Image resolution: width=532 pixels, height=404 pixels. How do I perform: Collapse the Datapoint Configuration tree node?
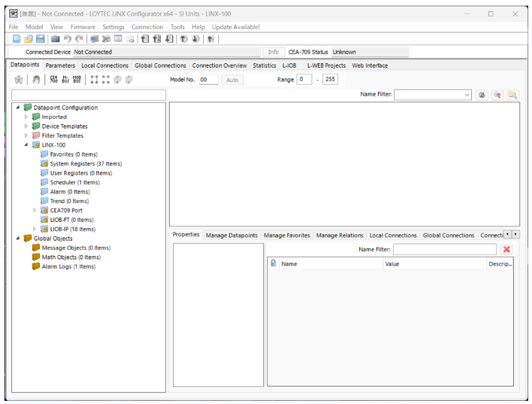pyautogui.click(x=18, y=107)
